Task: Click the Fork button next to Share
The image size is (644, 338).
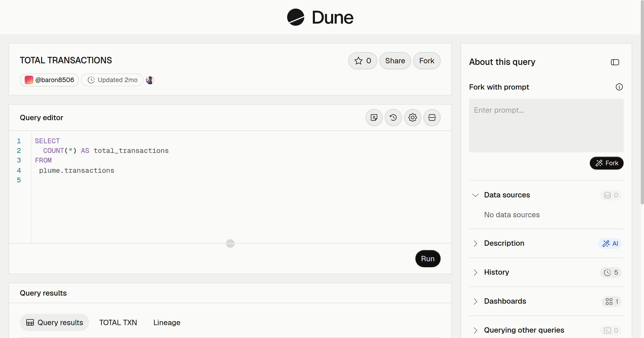Action: pyautogui.click(x=427, y=61)
